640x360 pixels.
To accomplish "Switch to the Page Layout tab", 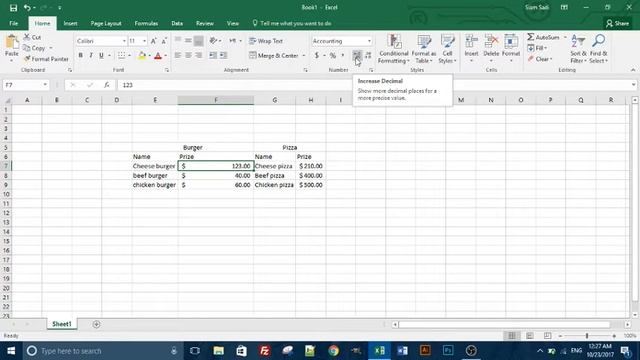I will pyautogui.click(x=106, y=23).
